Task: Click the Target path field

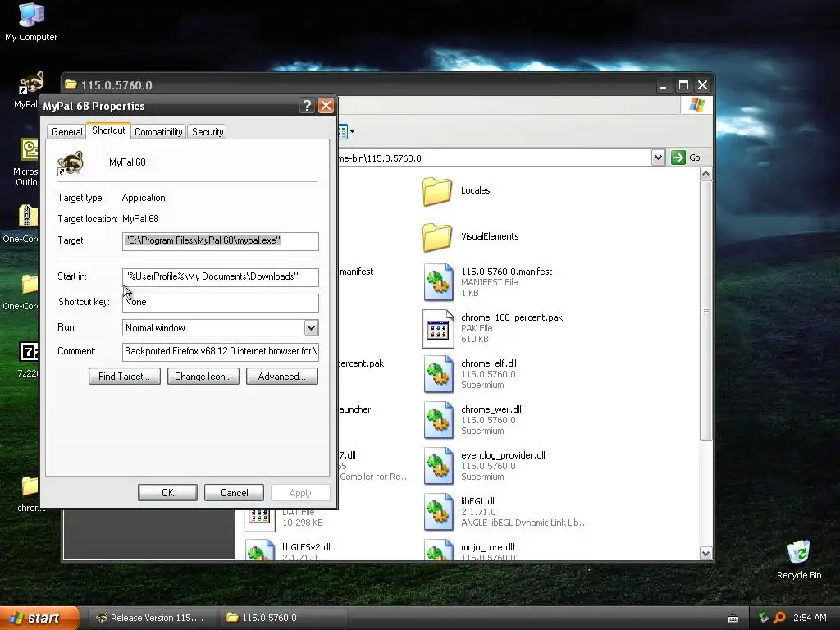Action: click(220, 241)
